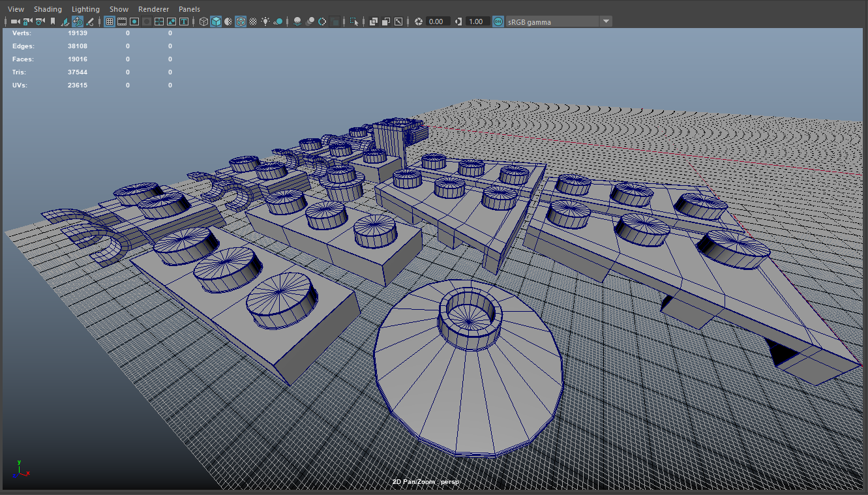Click the Use Default Material icon
The height and width of the screenshot is (495, 868).
[x=228, y=22]
